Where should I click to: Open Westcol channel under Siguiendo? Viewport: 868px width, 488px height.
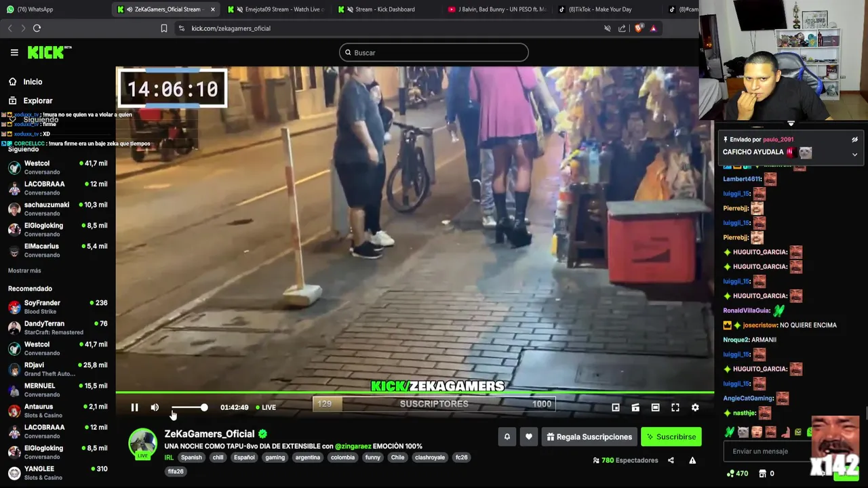[x=58, y=167]
